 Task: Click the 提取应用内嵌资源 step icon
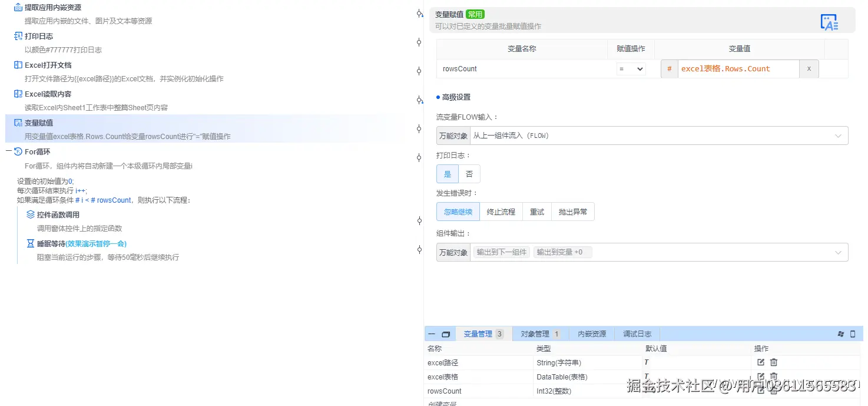pyautogui.click(x=18, y=8)
